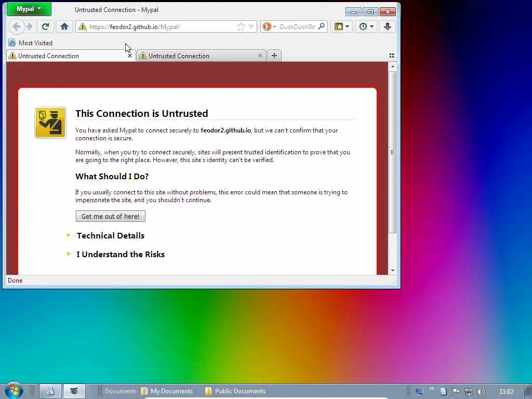The width and height of the screenshot is (532, 399).
Task: Click the scrollbar up arrow
Action: click(393, 67)
